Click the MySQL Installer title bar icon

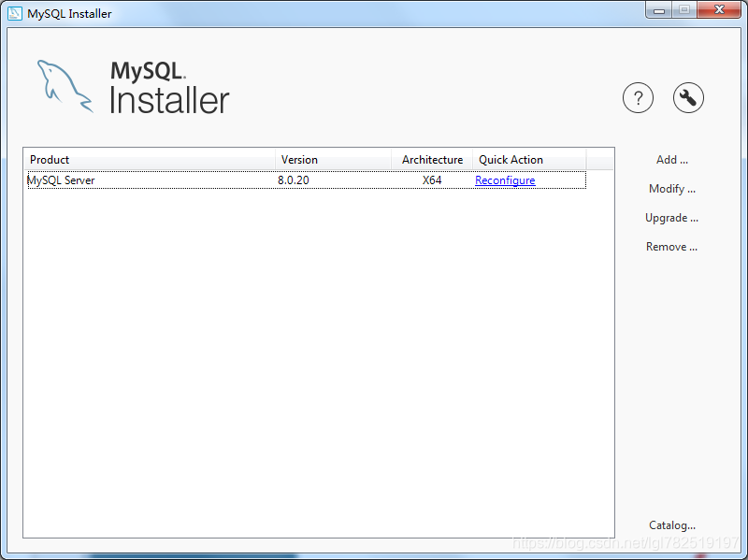[15, 13]
